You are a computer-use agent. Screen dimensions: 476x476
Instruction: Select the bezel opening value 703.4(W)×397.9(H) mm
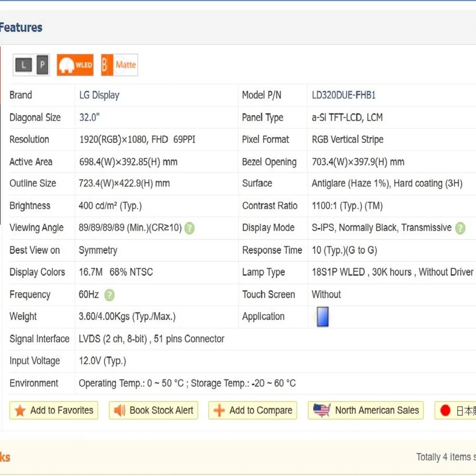click(x=358, y=162)
